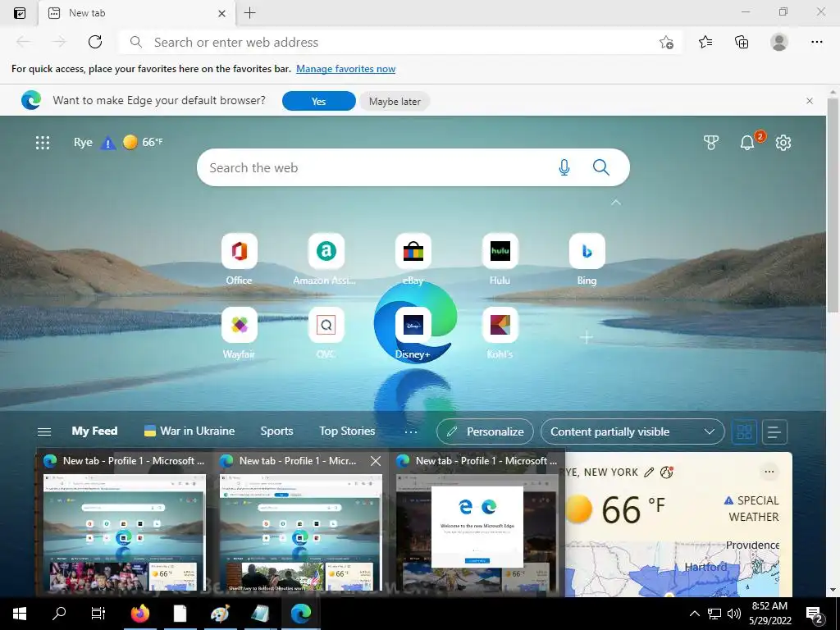Open the Wayfair quick link
This screenshot has height=630, width=840.
click(239, 333)
